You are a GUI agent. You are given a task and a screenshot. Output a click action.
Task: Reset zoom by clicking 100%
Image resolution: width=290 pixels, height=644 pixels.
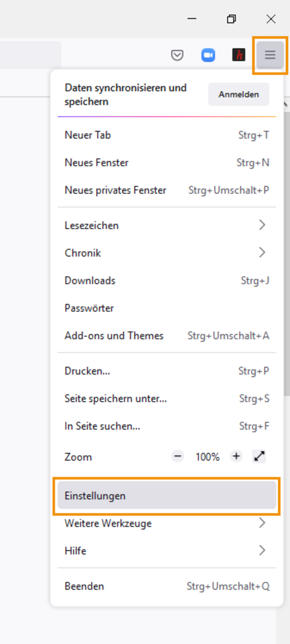[x=207, y=457]
